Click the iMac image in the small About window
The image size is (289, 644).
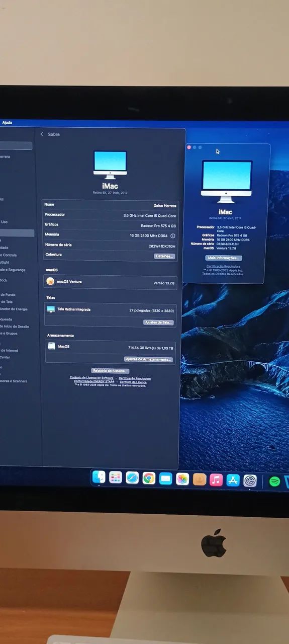[x=227, y=182]
